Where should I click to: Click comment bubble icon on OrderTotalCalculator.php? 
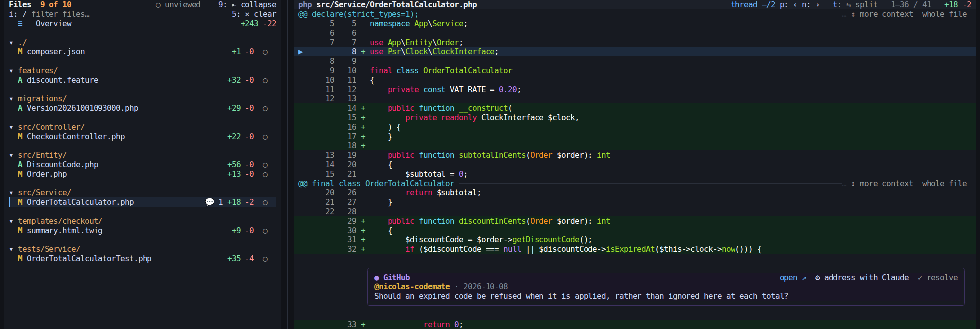[x=210, y=202]
